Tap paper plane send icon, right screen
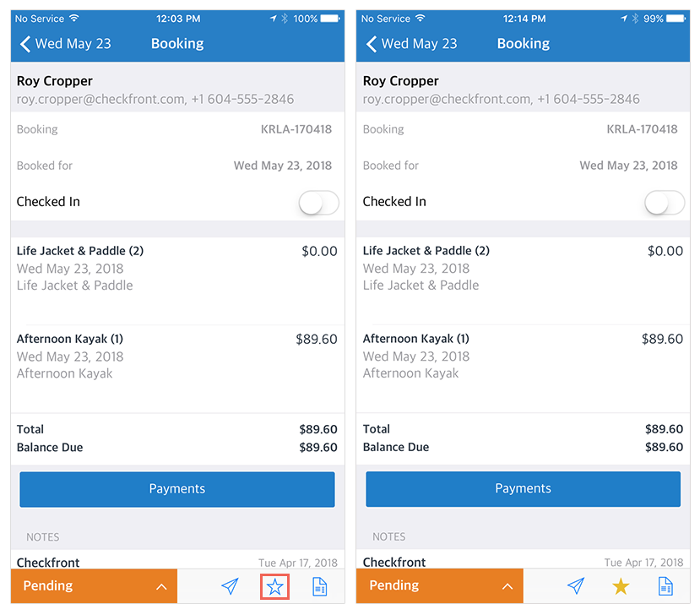This screenshot has width=700, height=615. [576, 586]
